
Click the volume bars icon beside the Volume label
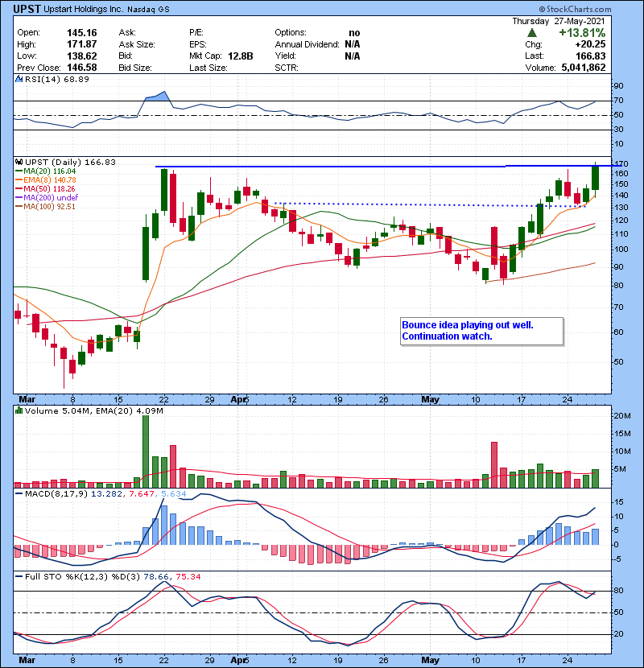[19, 410]
